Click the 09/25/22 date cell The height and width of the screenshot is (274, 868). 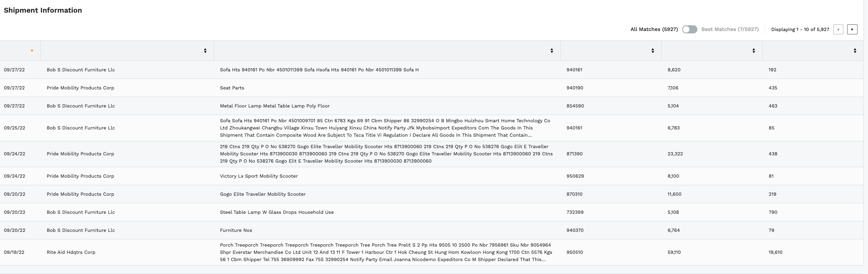(14, 128)
